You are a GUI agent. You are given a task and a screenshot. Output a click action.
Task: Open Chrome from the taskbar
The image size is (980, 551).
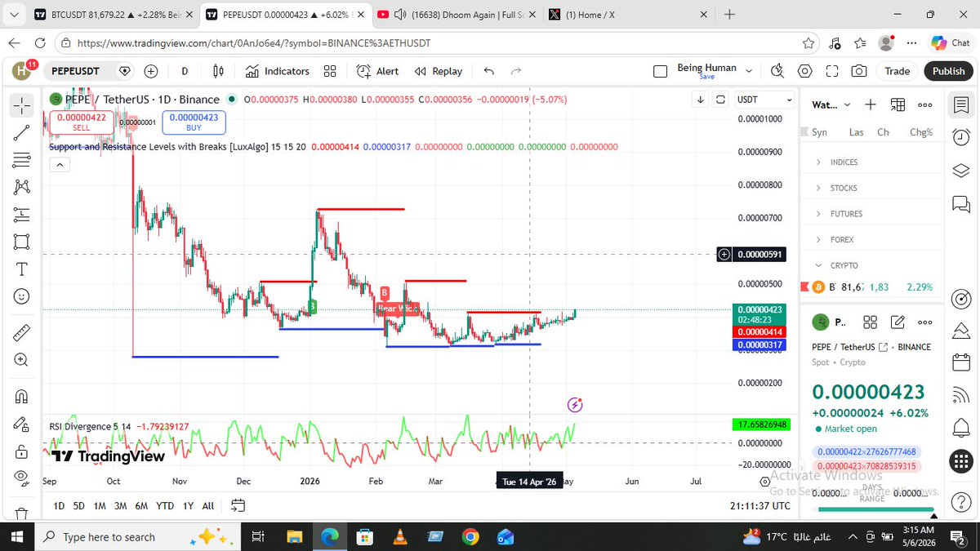pos(470,536)
